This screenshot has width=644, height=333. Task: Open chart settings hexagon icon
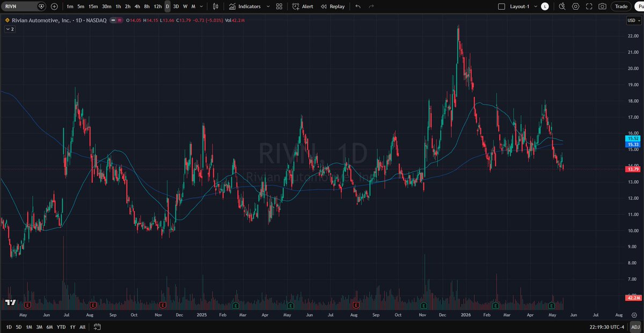click(576, 6)
